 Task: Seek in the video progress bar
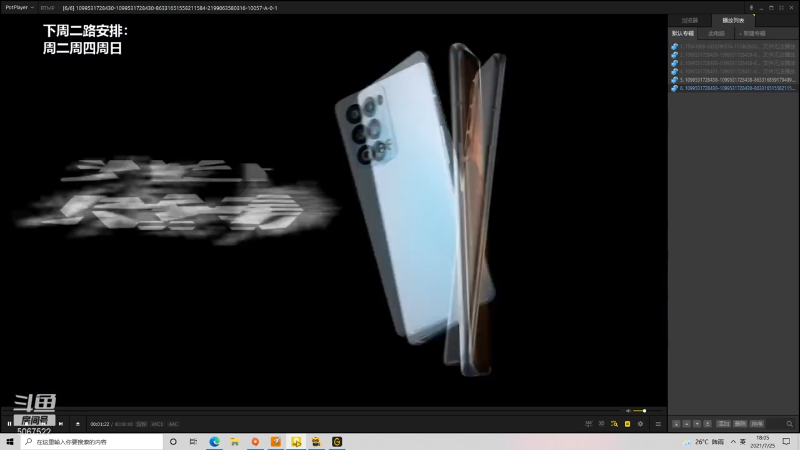coord(311,411)
